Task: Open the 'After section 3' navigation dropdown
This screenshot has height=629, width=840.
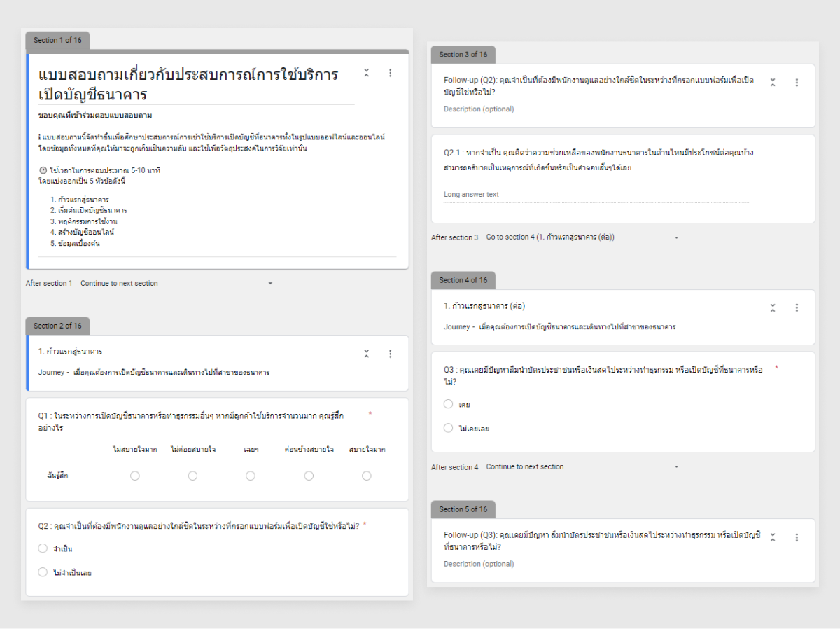Action: tap(581, 237)
